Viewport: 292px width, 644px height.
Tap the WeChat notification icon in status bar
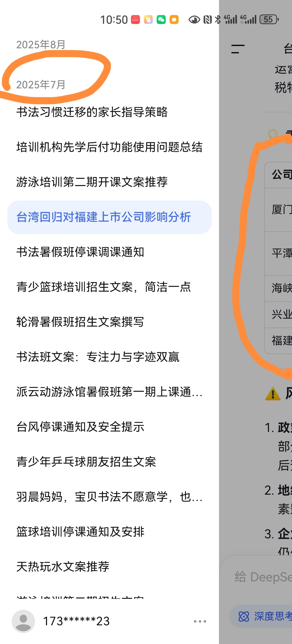click(161, 19)
